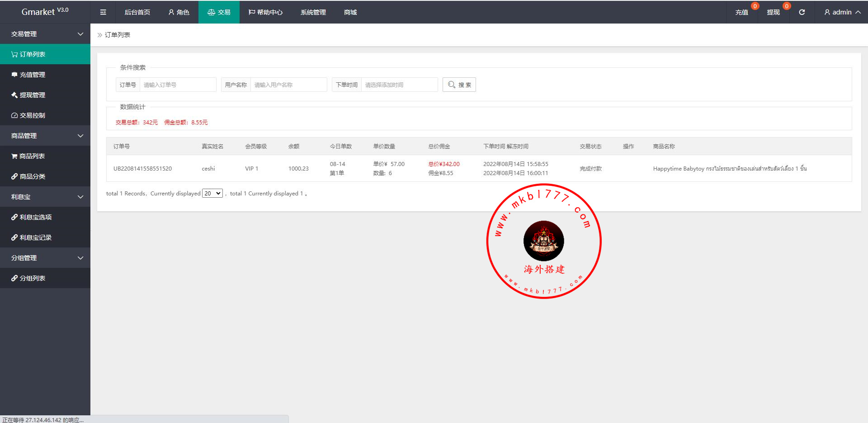Select 角色 top navigation label
This screenshot has width=868, height=423.
click(x=183, y=12)
